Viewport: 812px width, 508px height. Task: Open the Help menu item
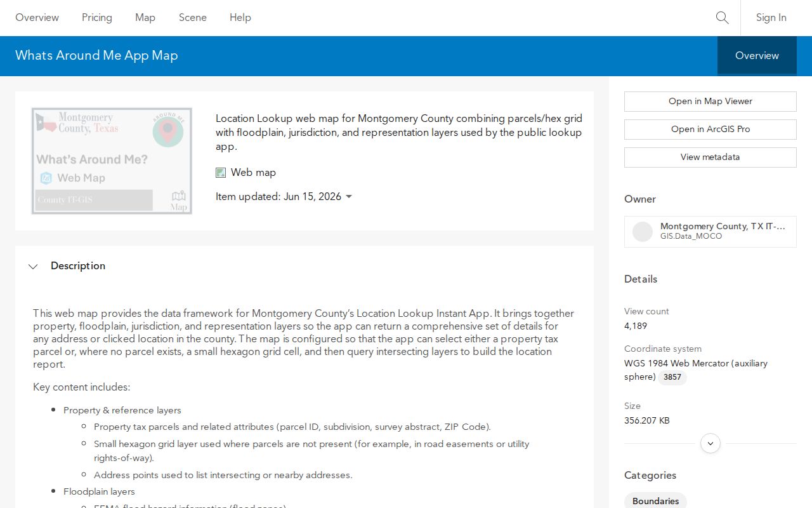click(x=240, y=18)
